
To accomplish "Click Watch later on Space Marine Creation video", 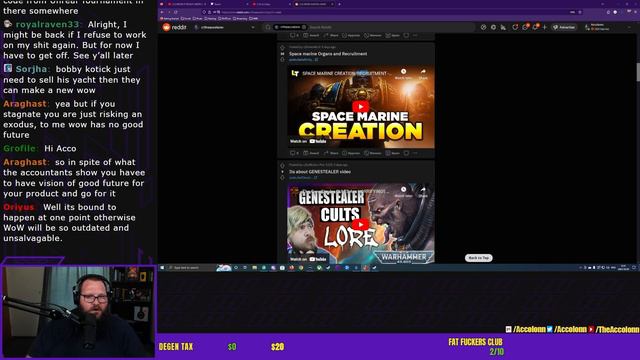I will (403, 74).
